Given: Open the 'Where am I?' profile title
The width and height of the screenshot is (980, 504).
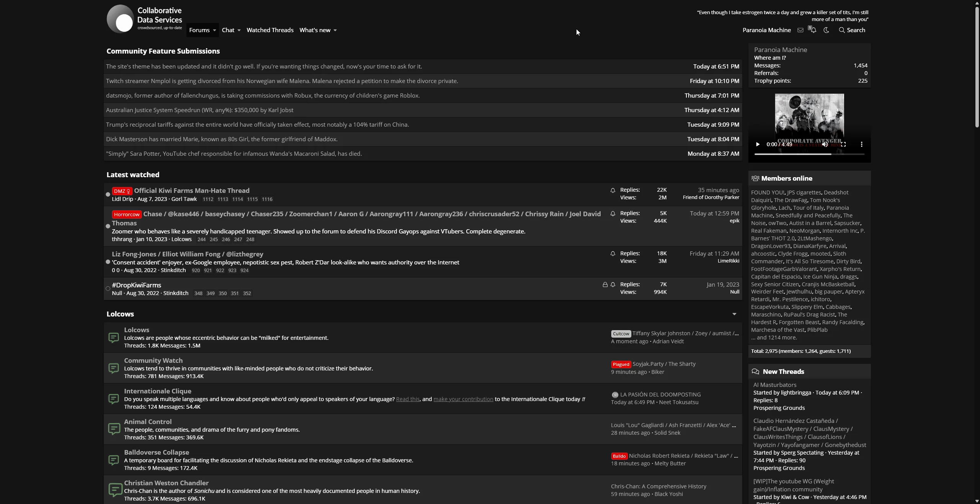Looking at the screenshot, I should (770, 58).
